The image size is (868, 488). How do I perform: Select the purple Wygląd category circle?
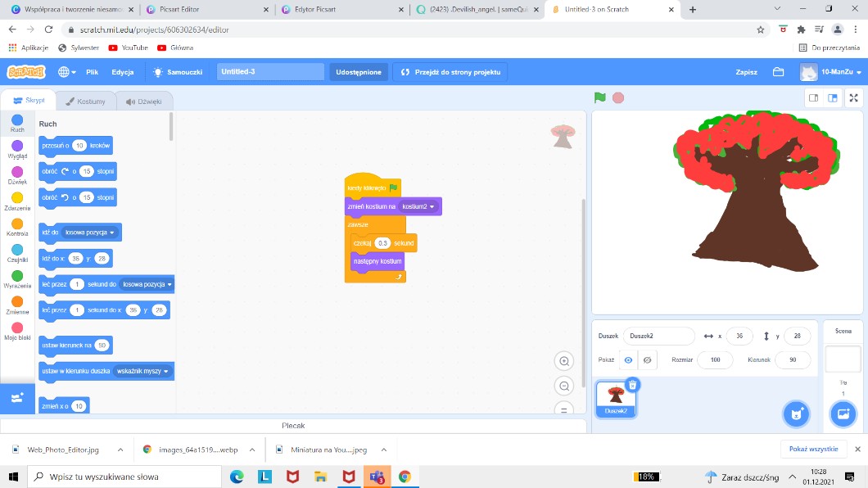17,146
